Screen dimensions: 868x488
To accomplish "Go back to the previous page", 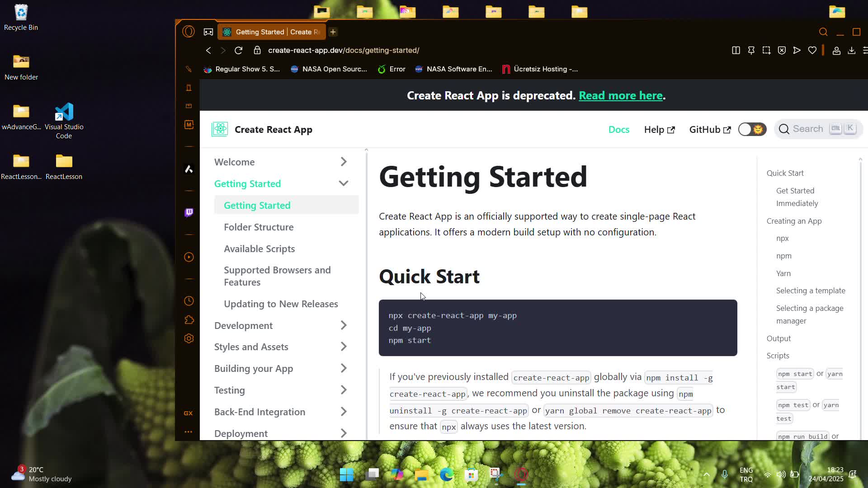I will (208, 50).
